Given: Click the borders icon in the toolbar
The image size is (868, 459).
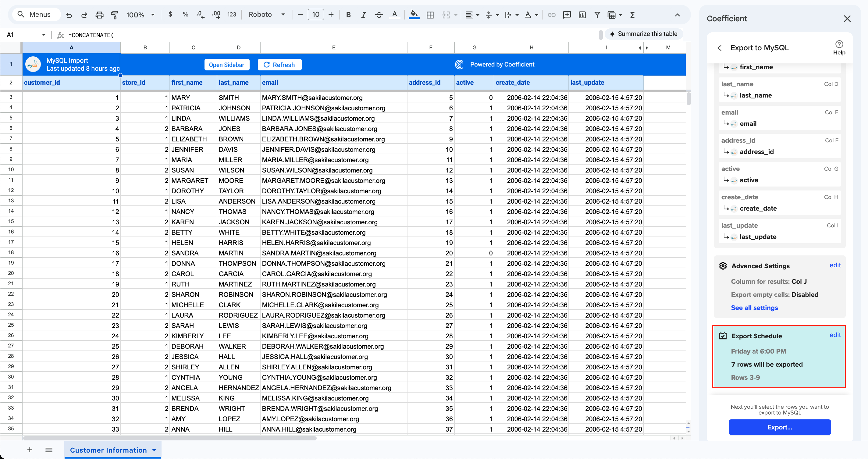Looking at the screenshot, I should pos(430,15).
